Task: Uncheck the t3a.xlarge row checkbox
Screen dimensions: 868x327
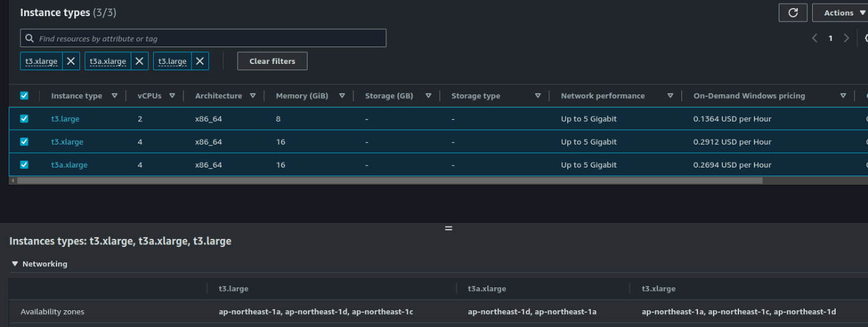Action: click(x=24, y=164)
